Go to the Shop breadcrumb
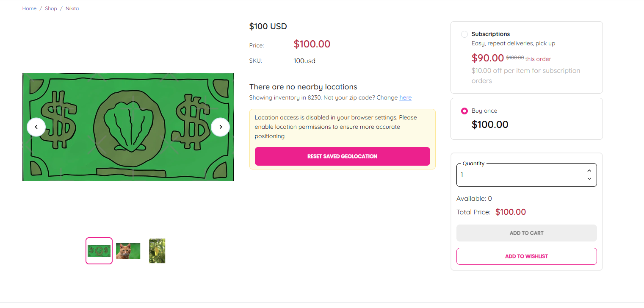The image size is (644, 308). pyautogui.click(x=51, y=8)
